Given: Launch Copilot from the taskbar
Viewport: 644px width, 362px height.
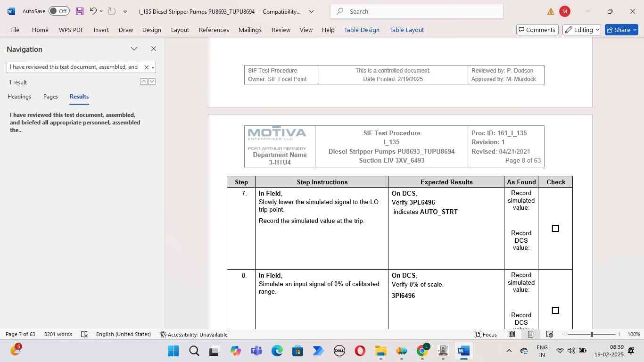Looking at the screenshot, I should [235, 351].
